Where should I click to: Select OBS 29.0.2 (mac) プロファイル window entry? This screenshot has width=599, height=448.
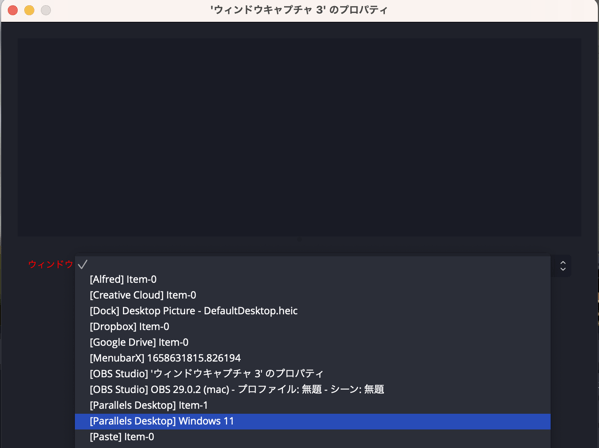click(312, 390)
